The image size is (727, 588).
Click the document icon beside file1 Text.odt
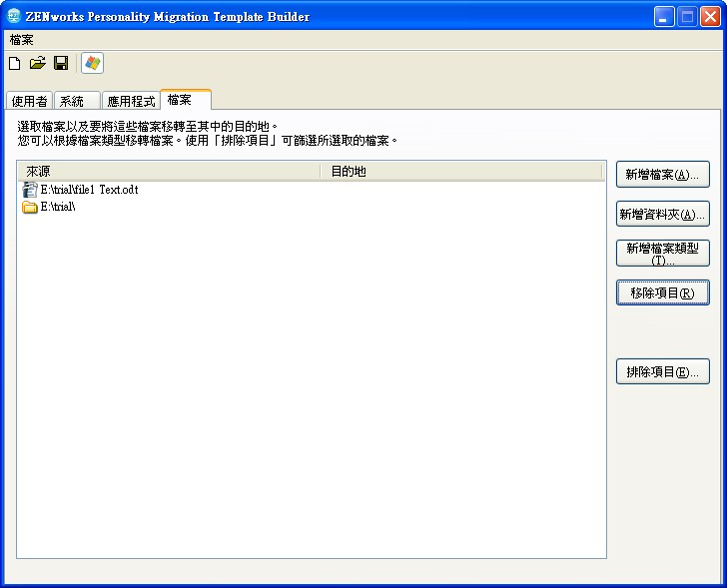click(30, 190)
